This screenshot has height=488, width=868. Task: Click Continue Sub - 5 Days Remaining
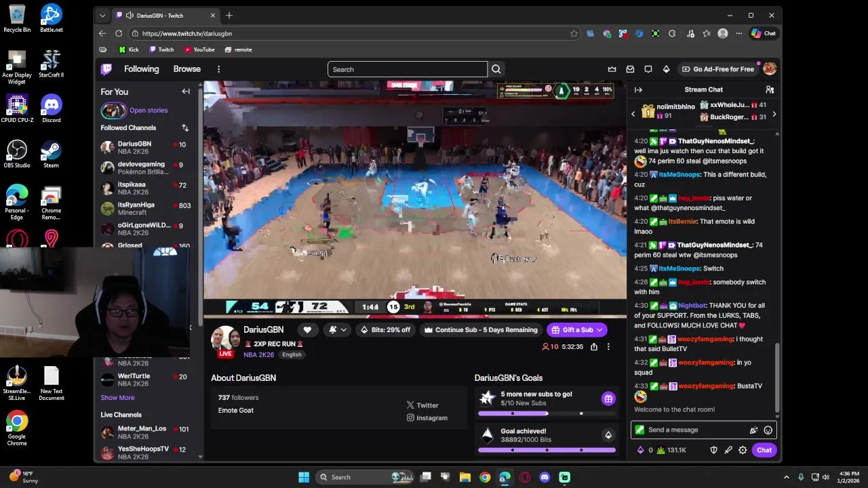point(481,330)
